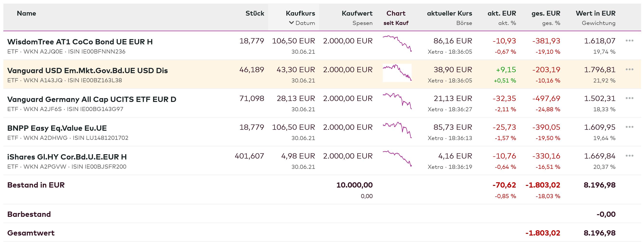Image resolution: width=644 pixels, height=248 pixels.
Task: Click the Vanguard USD Em.Mkt sparkline chart
Action: point(397,73)
